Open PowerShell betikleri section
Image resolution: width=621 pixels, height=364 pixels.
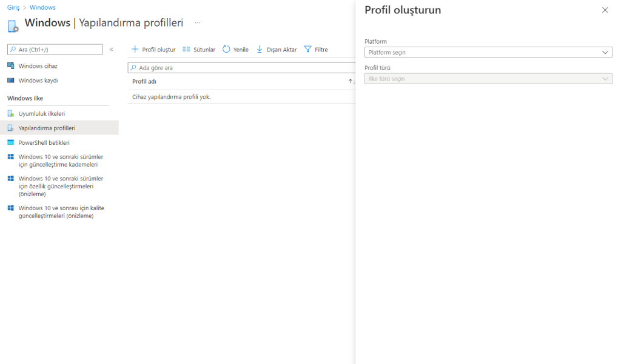44,143
